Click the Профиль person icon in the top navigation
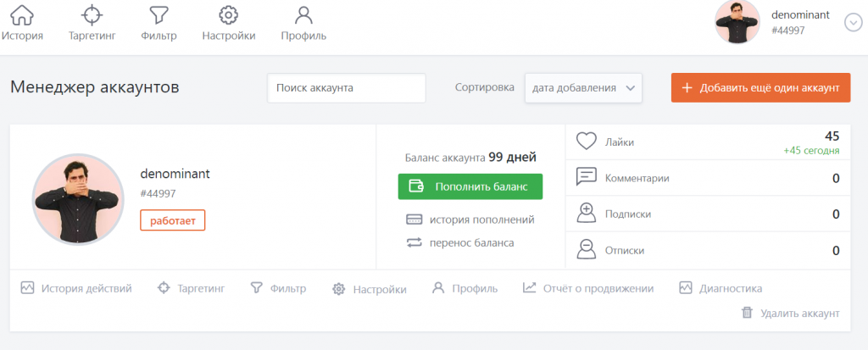 [303, 15]
